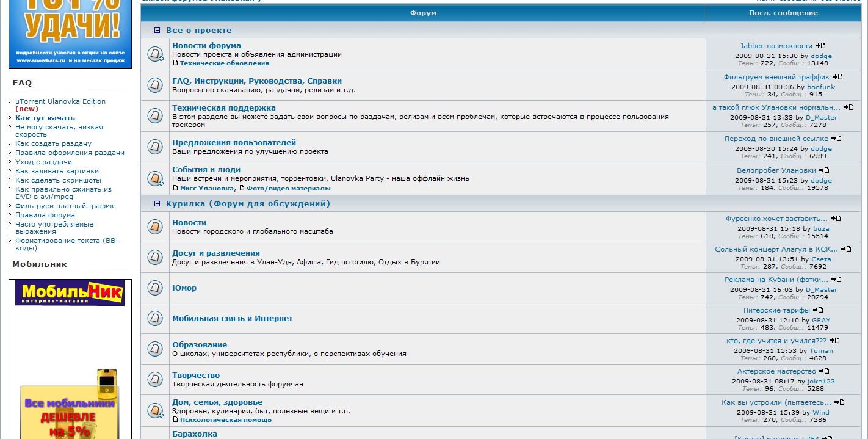Open the Барахолка forum

point(195,434)
